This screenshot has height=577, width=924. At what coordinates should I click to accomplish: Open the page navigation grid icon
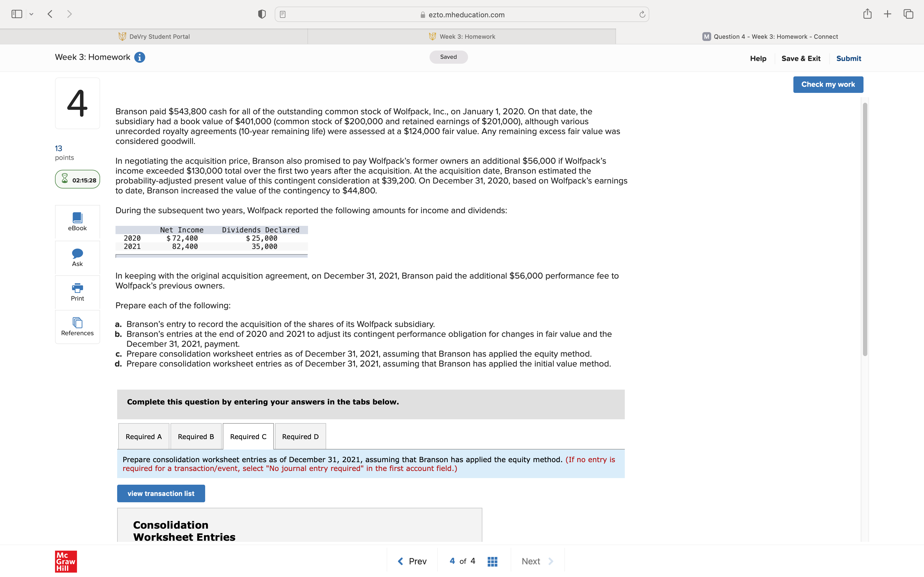(x=492, y=561)
